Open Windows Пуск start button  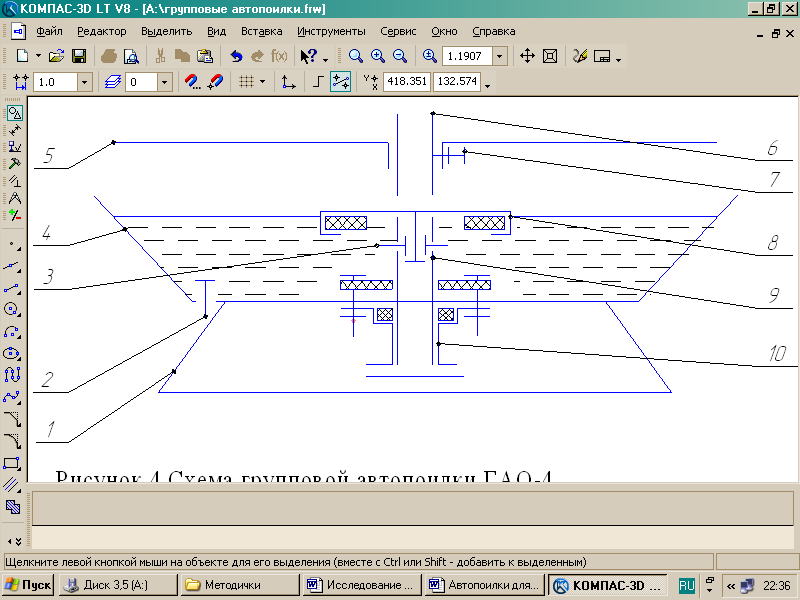28,585
